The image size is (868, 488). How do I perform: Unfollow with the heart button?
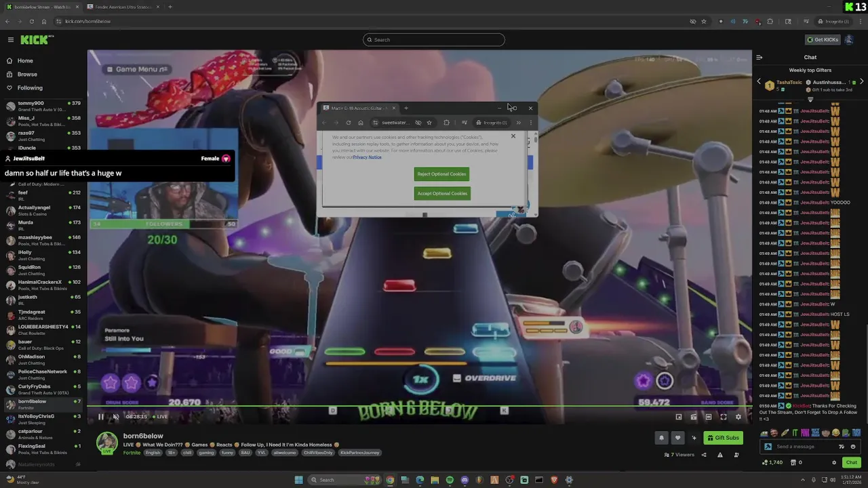point(677,438)
